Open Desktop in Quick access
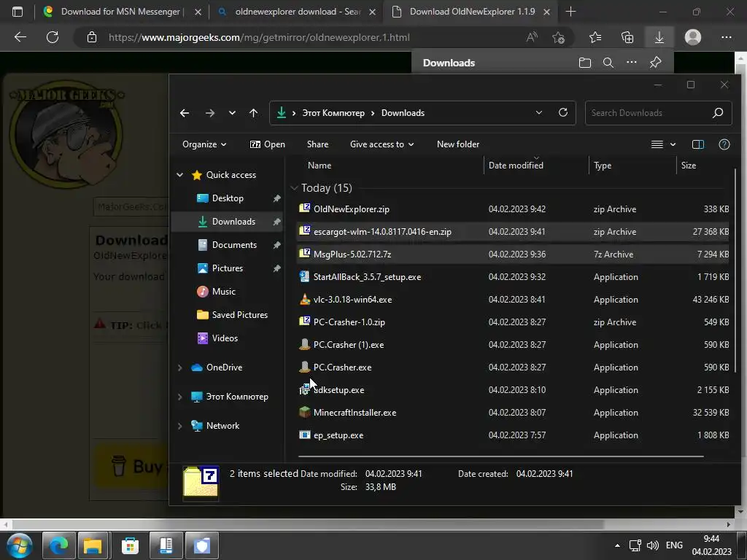The image size is (747, 560). point(228,198)
